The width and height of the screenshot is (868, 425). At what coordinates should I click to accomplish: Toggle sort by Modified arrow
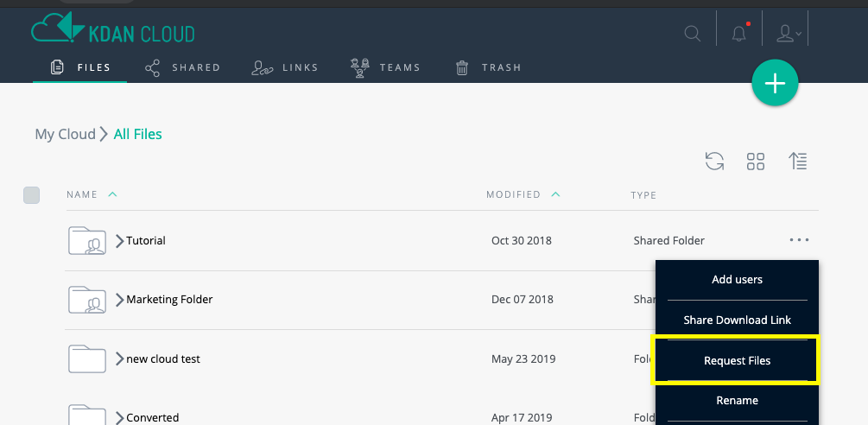click(x=556, y=194)
